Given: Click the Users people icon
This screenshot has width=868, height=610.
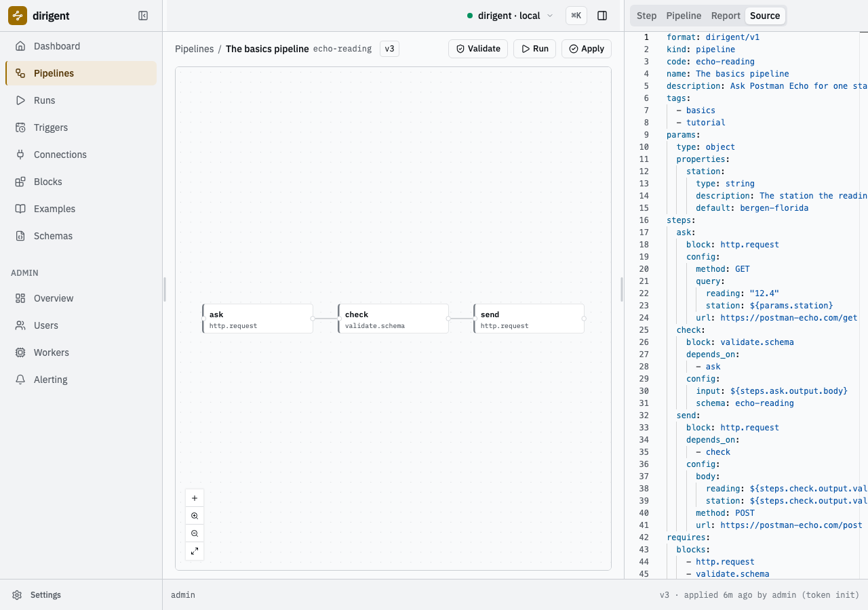Looking at the screenshot, I should [20, 325].
